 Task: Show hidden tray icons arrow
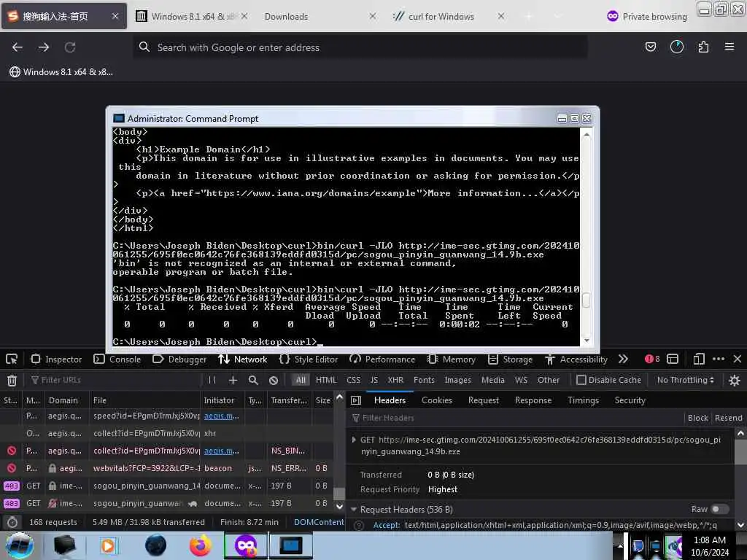620,545
